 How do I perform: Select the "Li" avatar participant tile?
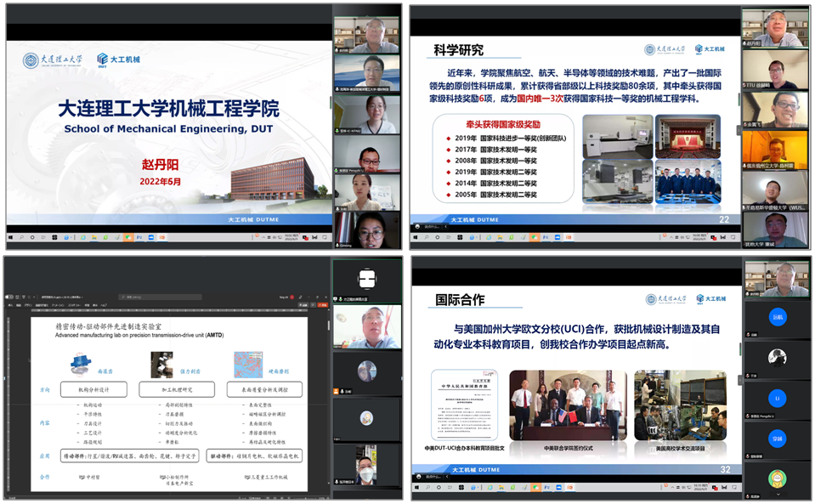[777, 398]
